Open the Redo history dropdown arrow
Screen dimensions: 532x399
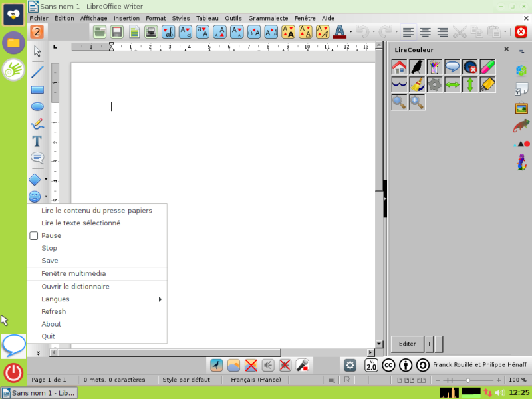point(396,32)
